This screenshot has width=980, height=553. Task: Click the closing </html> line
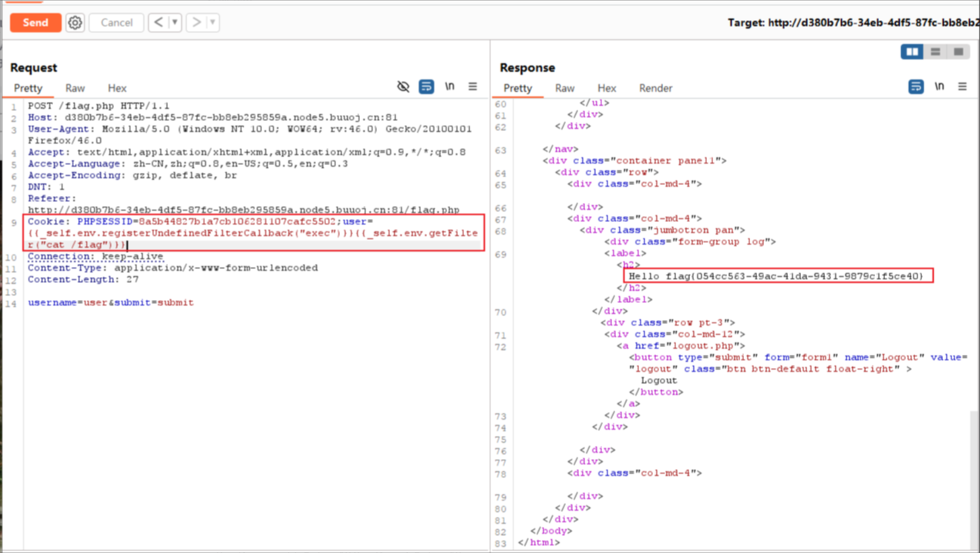539,542
